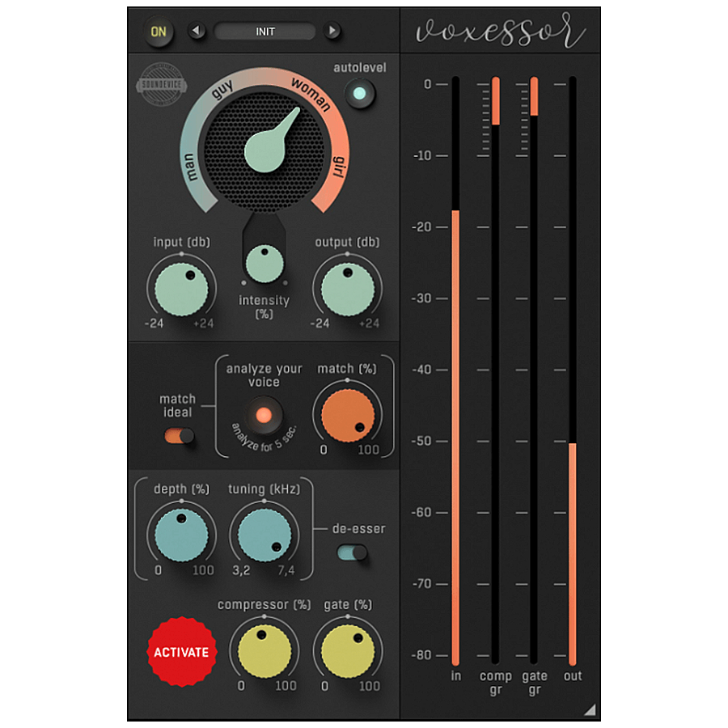Click the de-esser depth (%) knob
This screenshot has height=728, width=728.
181,535
